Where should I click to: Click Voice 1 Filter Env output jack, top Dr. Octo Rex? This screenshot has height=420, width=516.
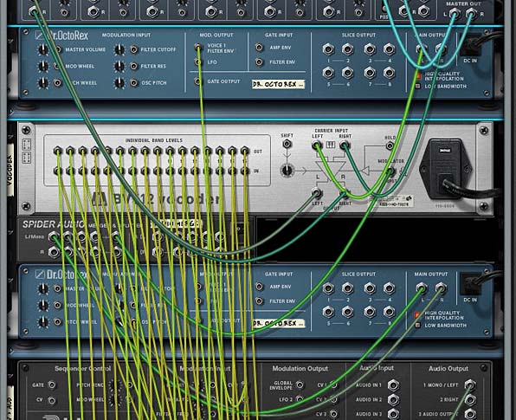tap(197, 47)
